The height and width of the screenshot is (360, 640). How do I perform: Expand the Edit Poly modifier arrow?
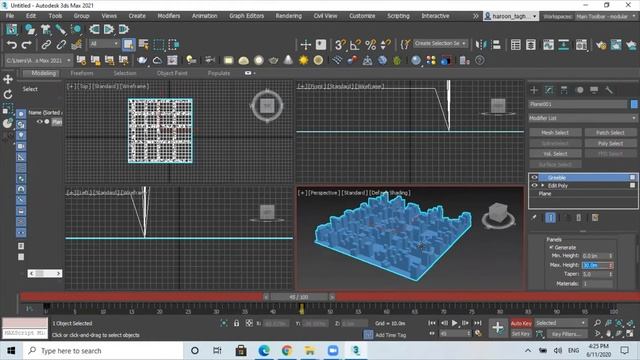tap(543, 186)
